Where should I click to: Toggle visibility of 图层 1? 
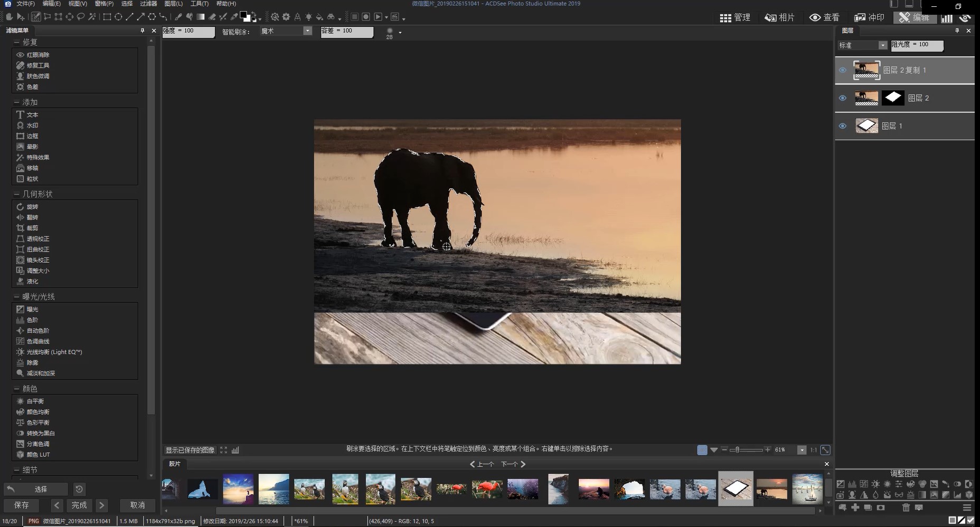843,126
